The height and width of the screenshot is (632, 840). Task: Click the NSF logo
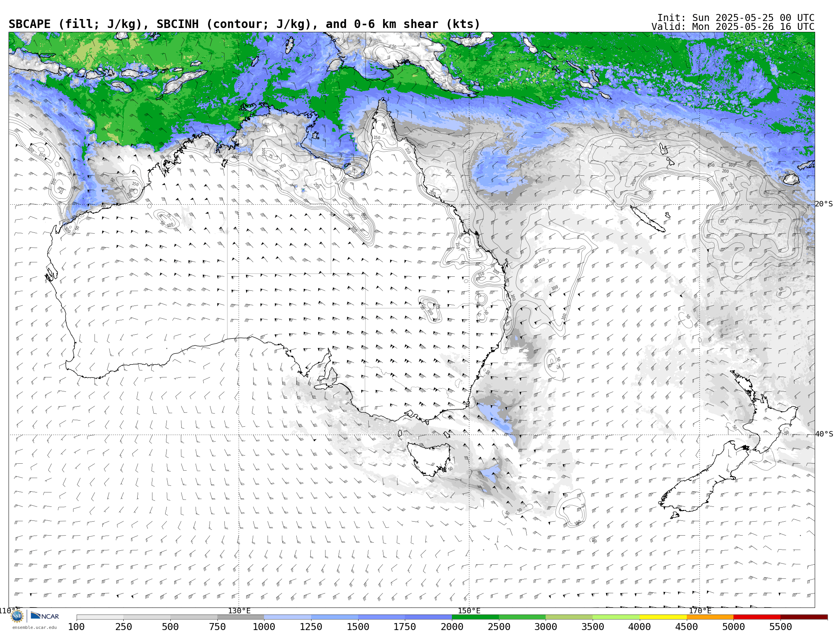17,616
